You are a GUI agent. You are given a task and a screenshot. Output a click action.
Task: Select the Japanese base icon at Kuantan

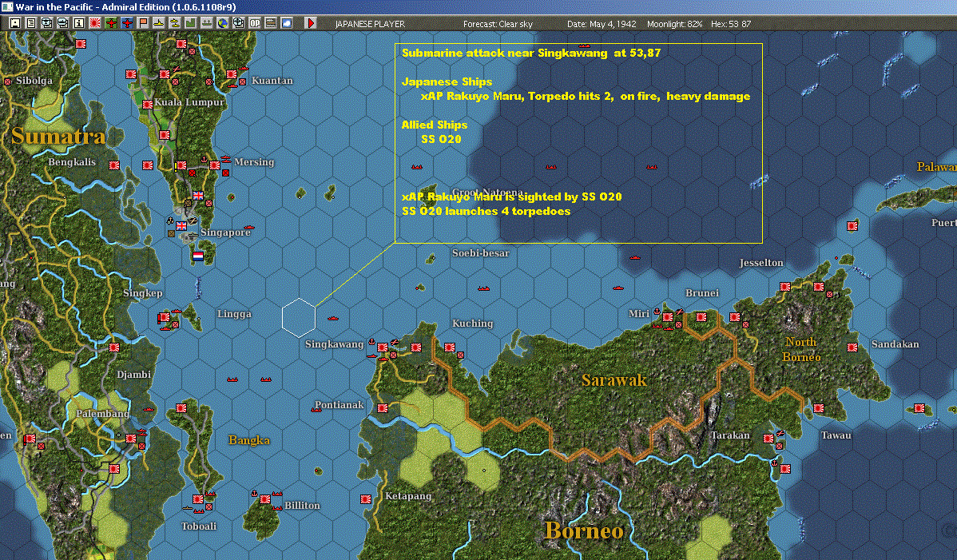(232, 74)
